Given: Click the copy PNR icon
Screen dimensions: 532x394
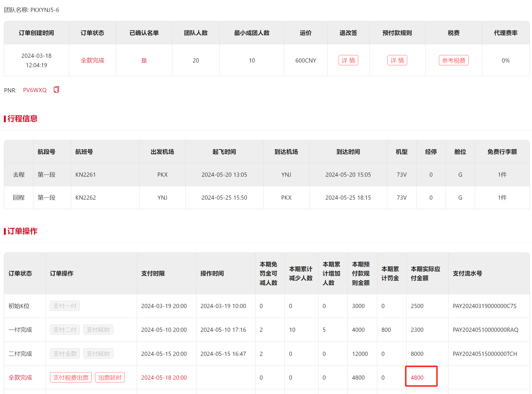Looking at the screenshot, I should [x=56, y=90].
